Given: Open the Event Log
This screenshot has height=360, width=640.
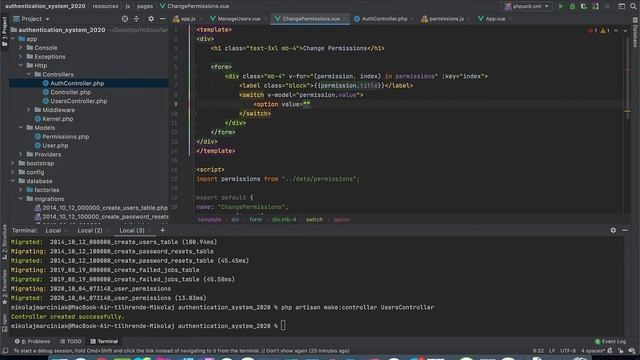Looking at the screenshot, I should click(x=610, y=341).
